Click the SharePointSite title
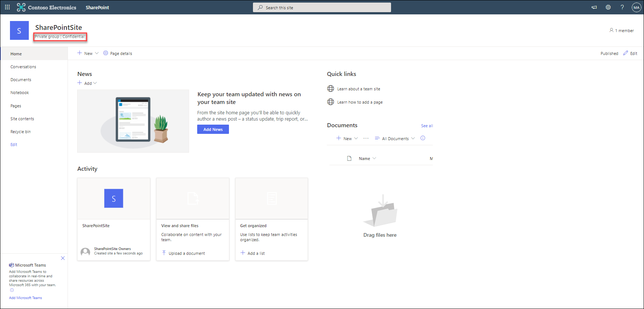Screen dimensions: 644x309 tap(58, 27)
